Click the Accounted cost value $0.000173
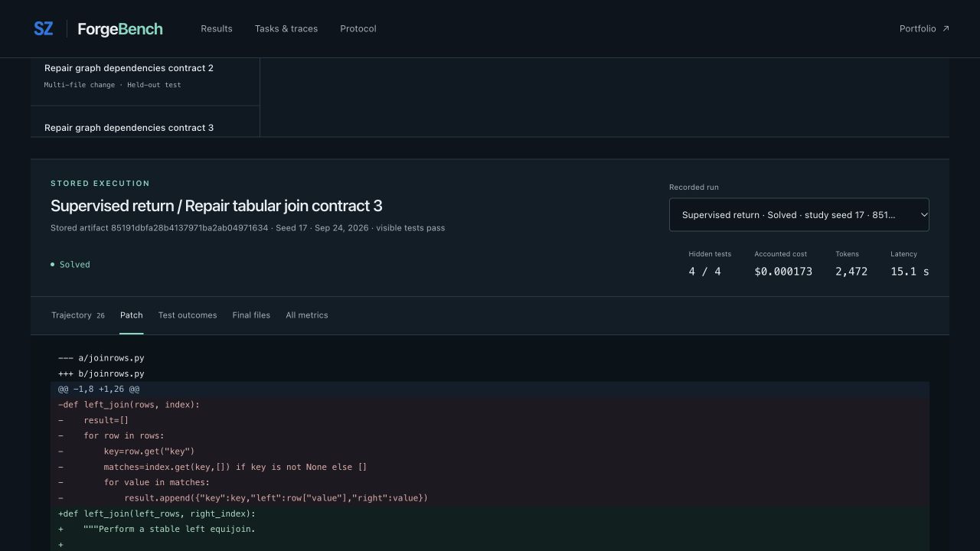Viewport: 980px width, 551px height. 783,272
